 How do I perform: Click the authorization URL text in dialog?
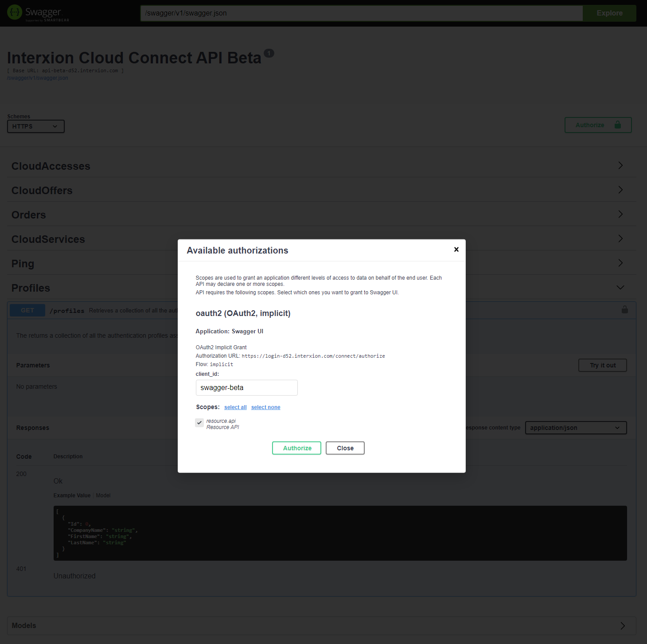click(313, 356)
